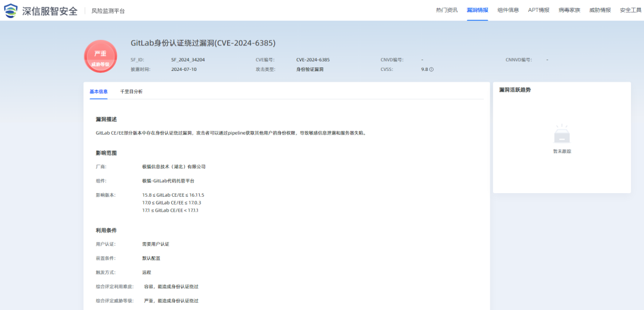Click the 漏洞活跃趋势 panel heading
The image size is (644, 310).
click(515, 89)
